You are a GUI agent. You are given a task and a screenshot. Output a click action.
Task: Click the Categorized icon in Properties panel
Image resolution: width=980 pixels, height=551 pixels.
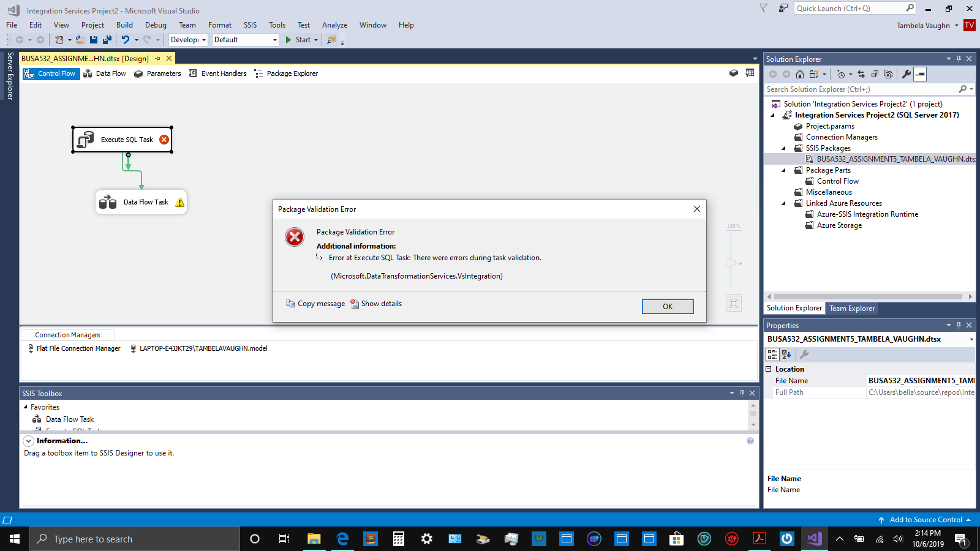pyautogui.click(x=772, y=354)
